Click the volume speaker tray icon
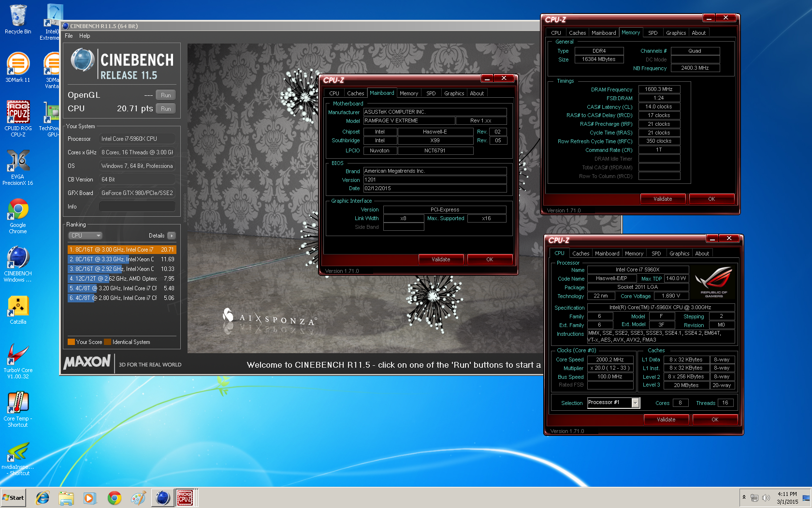The image size is (812, 508). pyautogui.click(x=766, y=498)
